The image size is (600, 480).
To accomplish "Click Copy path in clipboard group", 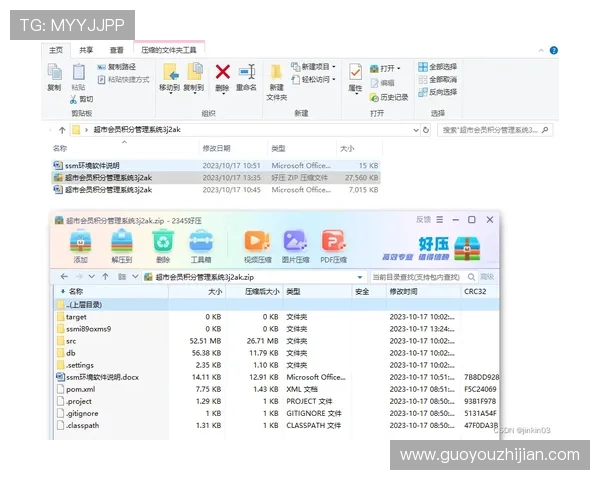I will pos(117,67).
